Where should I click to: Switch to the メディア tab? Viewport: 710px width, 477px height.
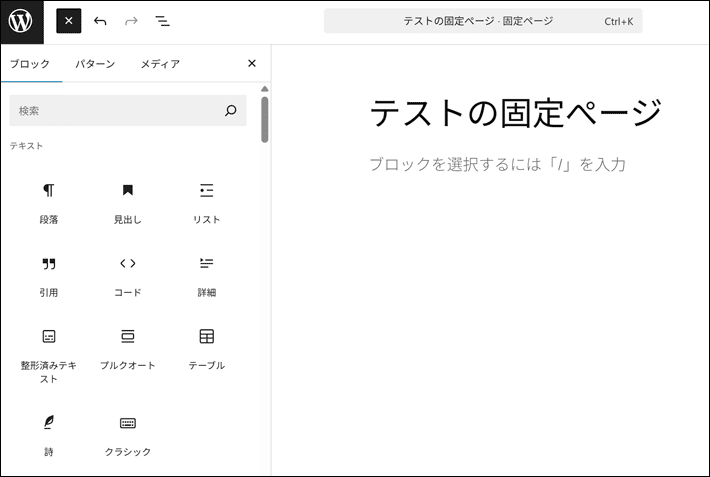(x=160, y=64)
